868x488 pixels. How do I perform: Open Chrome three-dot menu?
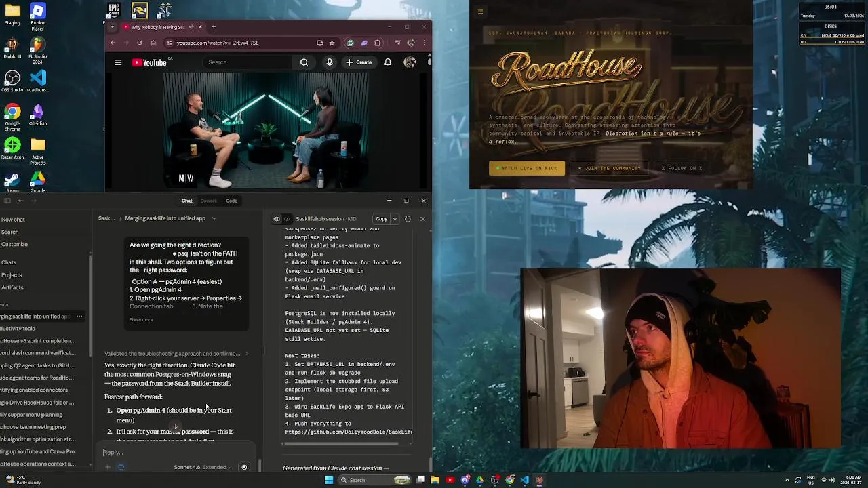point(424,43)
